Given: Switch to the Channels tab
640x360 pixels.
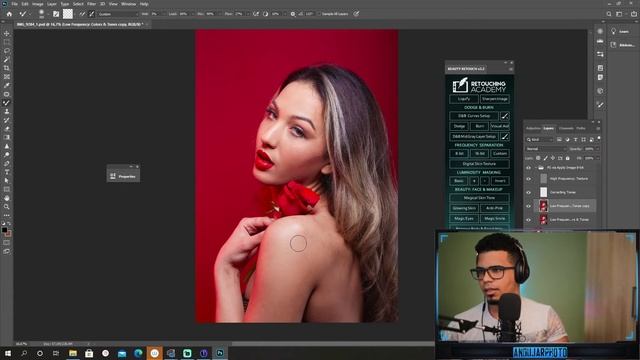Looking at the screenshot, I should (566, 128).
